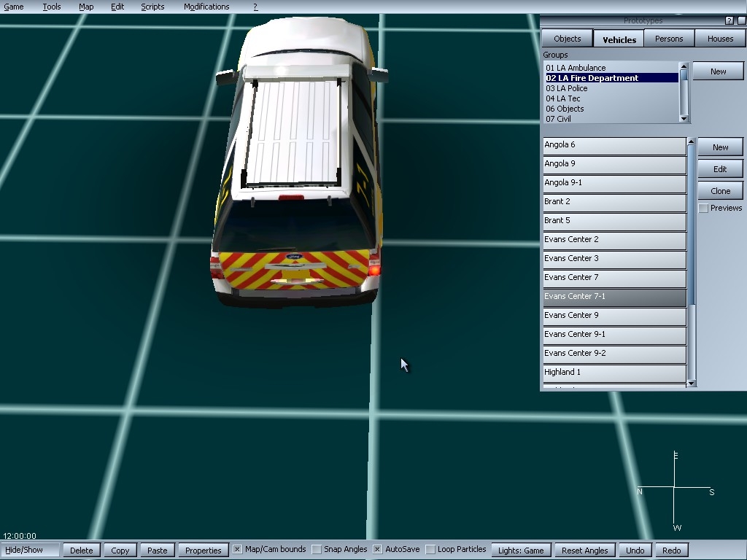This screenshot has width=747, height=560.
Task: Enable the Snap Angles checkbox
Action: 317,550
